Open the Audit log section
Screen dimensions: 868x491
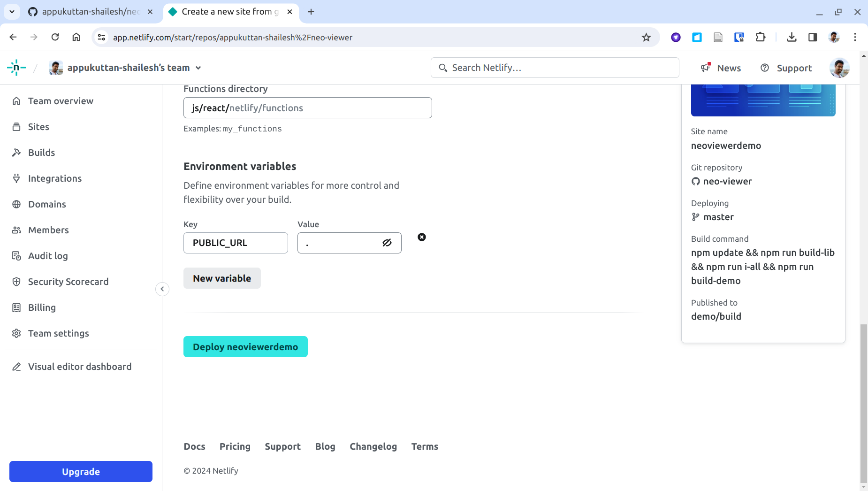point(48,255)
